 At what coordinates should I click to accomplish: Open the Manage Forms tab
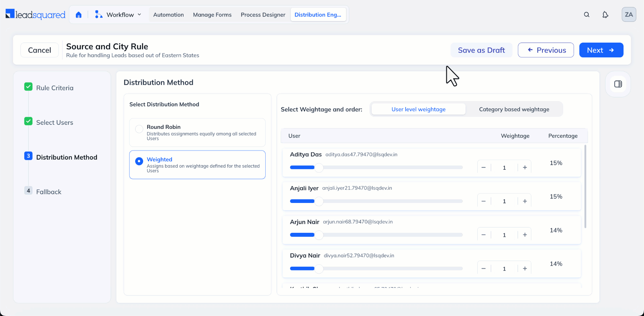pyautogui.click(x=212, y=15)
